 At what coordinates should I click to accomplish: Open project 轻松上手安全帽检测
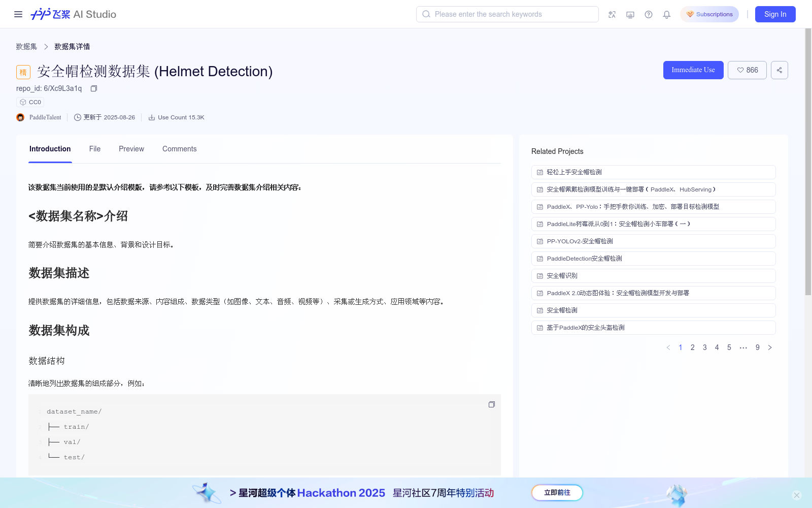click(x=654, y=172)
